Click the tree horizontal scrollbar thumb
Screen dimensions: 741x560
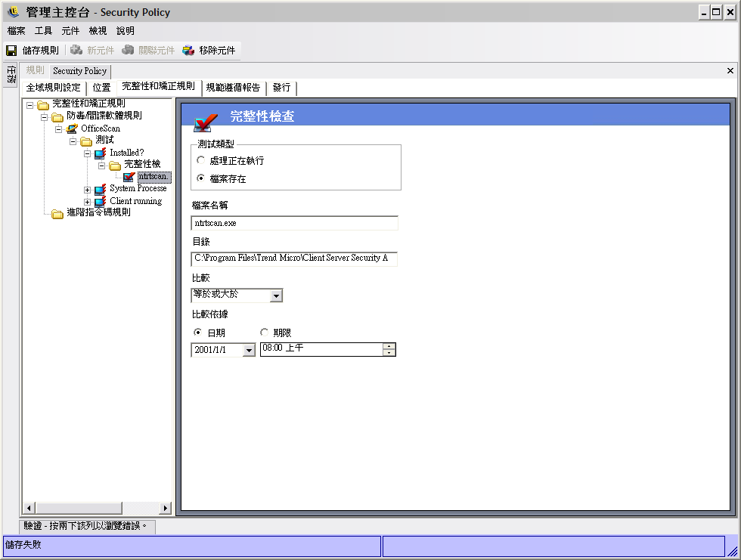[x=79, y=508]
